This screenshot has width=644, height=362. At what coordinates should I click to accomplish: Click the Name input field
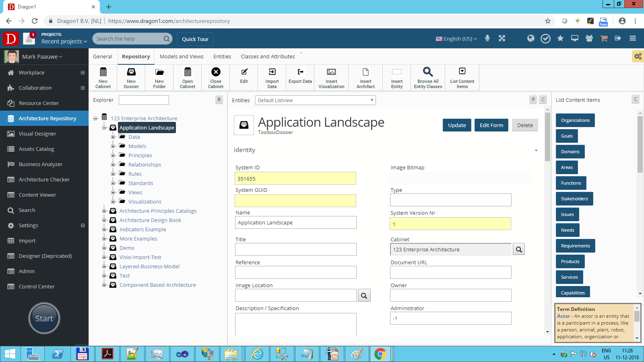[296, 222]
